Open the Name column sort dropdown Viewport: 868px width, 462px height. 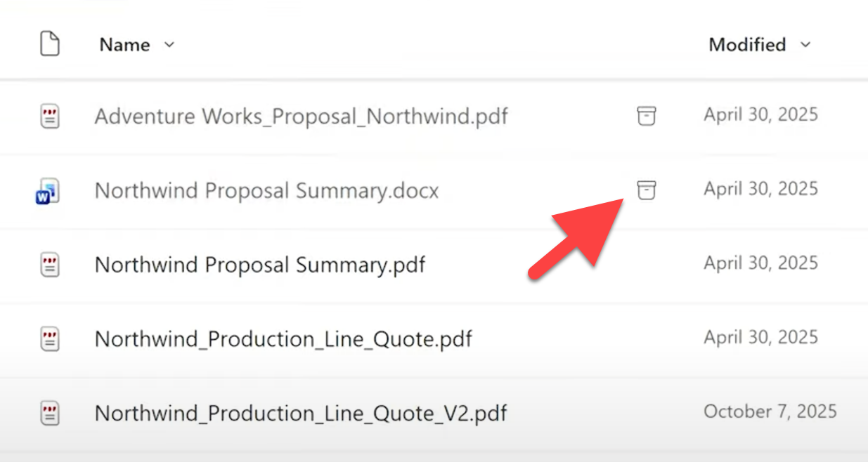coord(169,44)
